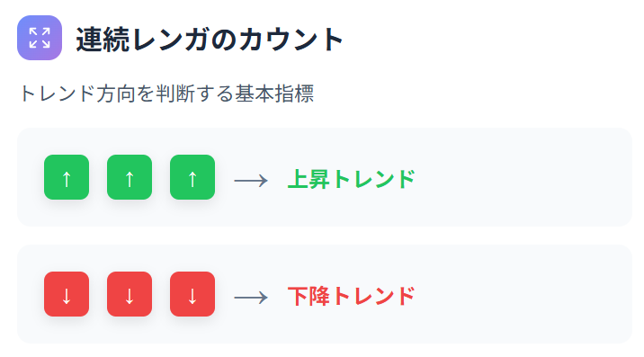Select the first green up-arrow tile
644x357 pixels.
click(67, 177)
